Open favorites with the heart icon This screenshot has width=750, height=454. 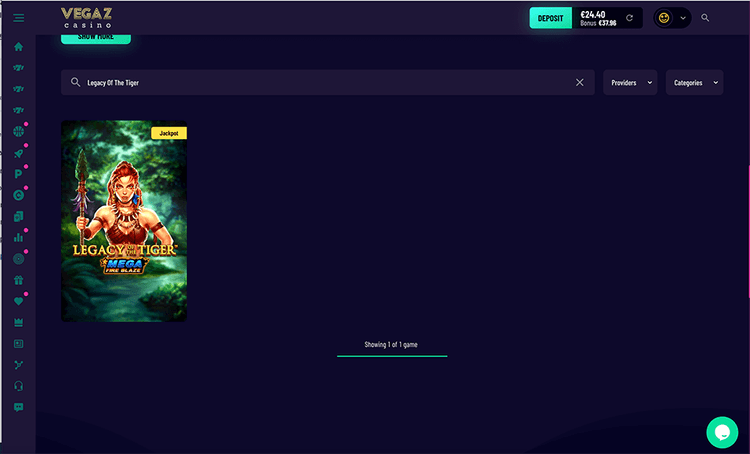click(19, 301)
